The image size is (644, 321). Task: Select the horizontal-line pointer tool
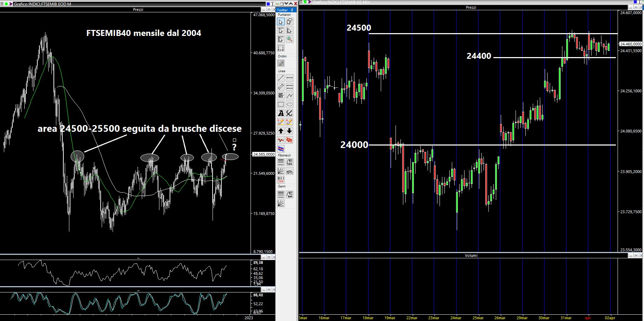tap(280, 31)
